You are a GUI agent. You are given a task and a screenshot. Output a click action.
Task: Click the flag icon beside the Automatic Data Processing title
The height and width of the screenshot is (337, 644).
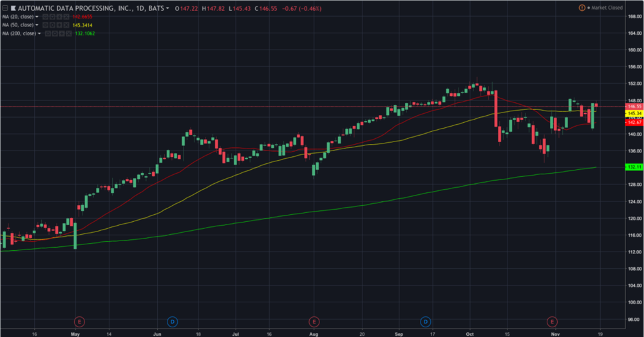tap(14, 8)
